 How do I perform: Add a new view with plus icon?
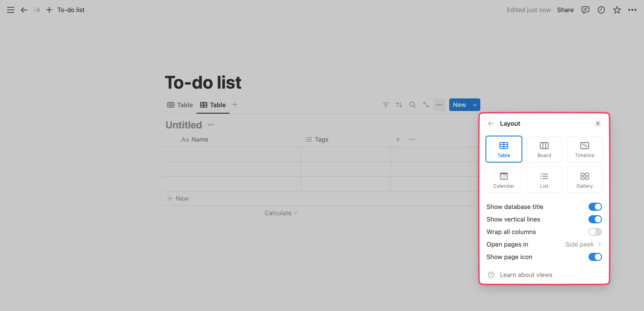(235, 104)
